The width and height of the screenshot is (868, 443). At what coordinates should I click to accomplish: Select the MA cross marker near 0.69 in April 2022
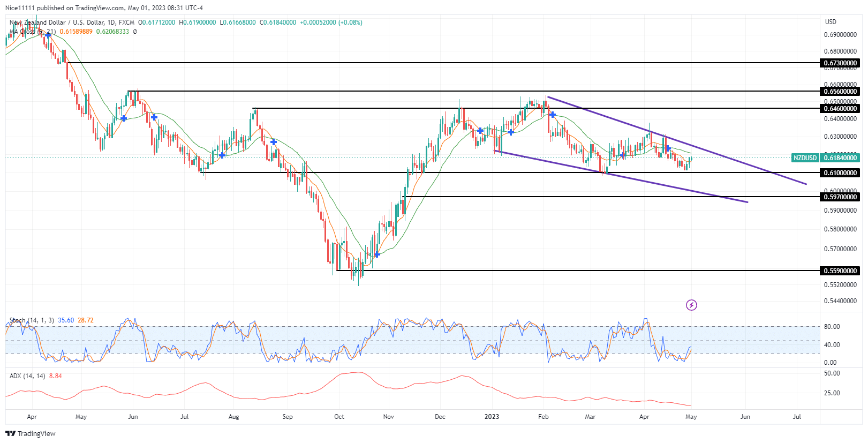pyautogui.click(x=48, y=35)
